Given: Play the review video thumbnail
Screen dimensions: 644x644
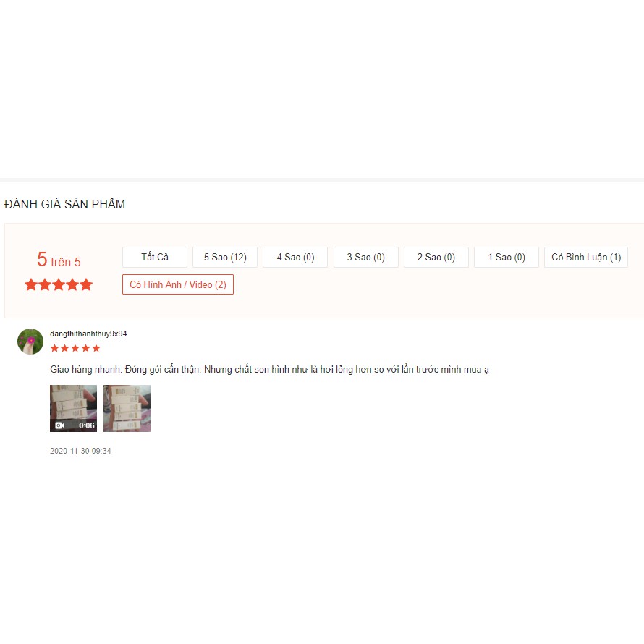Looking at the screenshot, I should pos(73,407).
